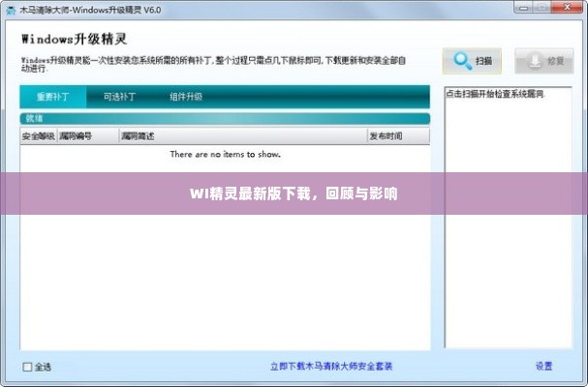Click the 点击扫描开始检查系统漏洞 log text
The width and height of the screenshot is (588, 387).
click(x=495, y=94)
